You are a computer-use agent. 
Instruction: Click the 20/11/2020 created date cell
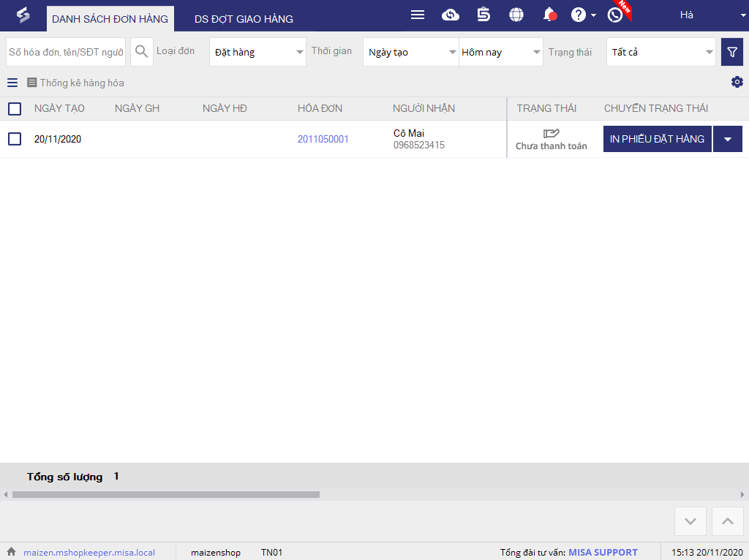[x=58, y=139]
